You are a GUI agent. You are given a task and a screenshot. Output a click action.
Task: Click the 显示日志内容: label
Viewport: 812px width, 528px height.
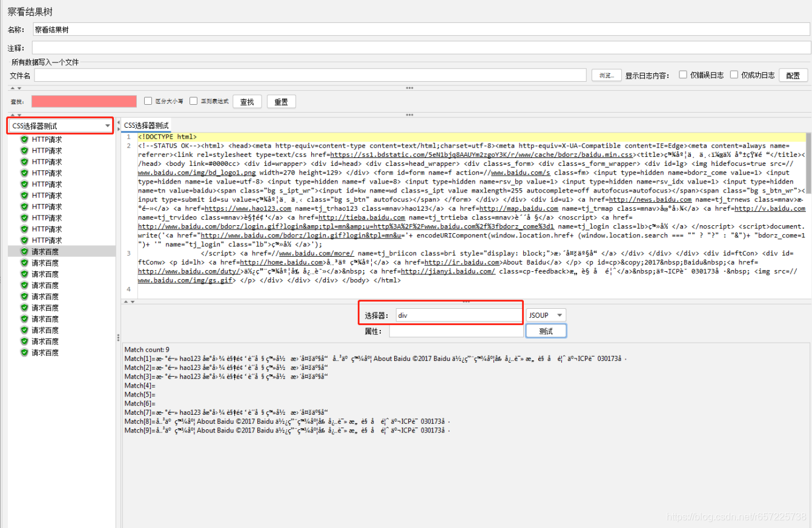[647, 75]
